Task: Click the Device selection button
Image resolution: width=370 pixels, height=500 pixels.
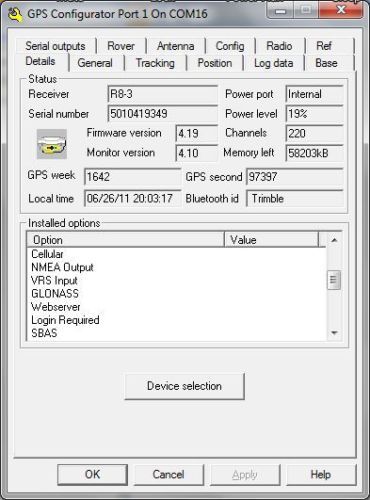Action: point(185,386)
